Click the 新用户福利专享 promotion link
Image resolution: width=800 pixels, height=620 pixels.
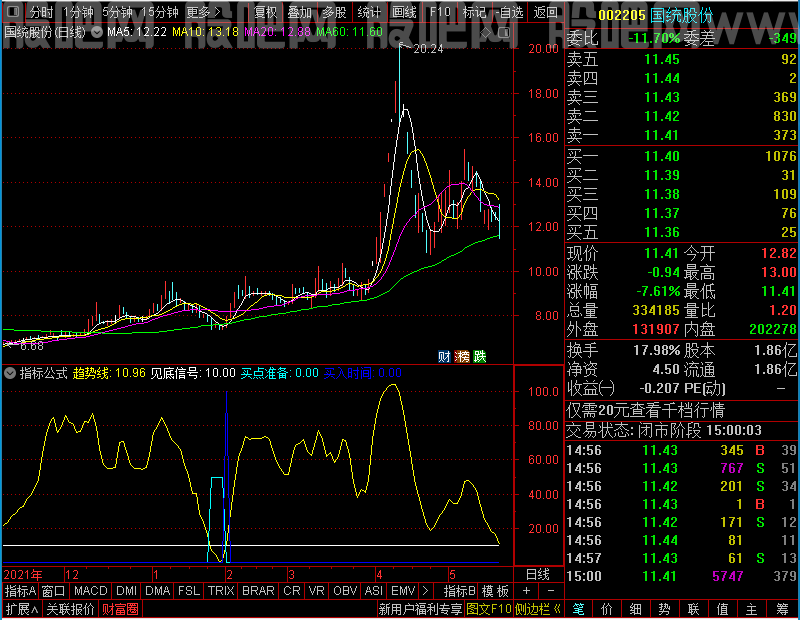coord(420,609)
